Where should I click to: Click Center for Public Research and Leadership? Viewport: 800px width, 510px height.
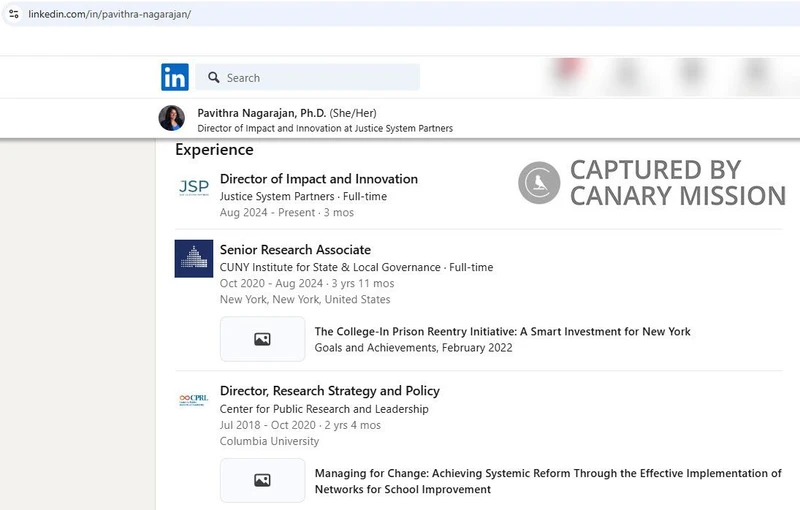pos(324,409)
